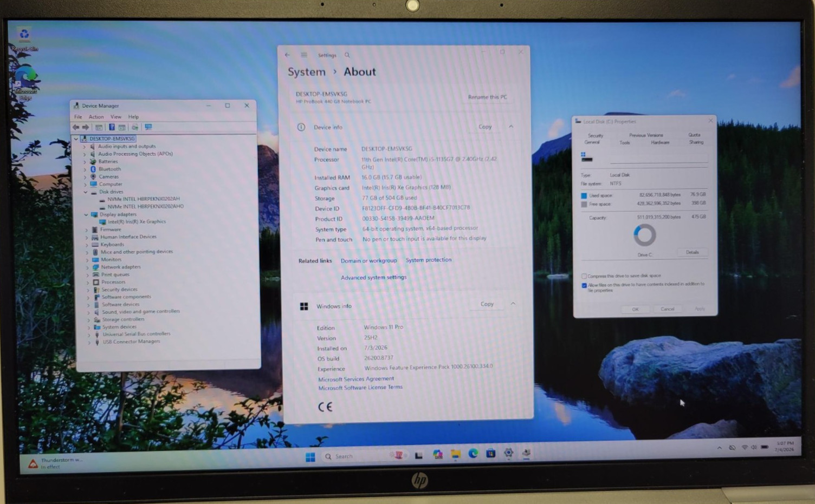Switch to Hardware tab in disk Properties
This screenshot has height=504, width=815.
coord(660,142)
